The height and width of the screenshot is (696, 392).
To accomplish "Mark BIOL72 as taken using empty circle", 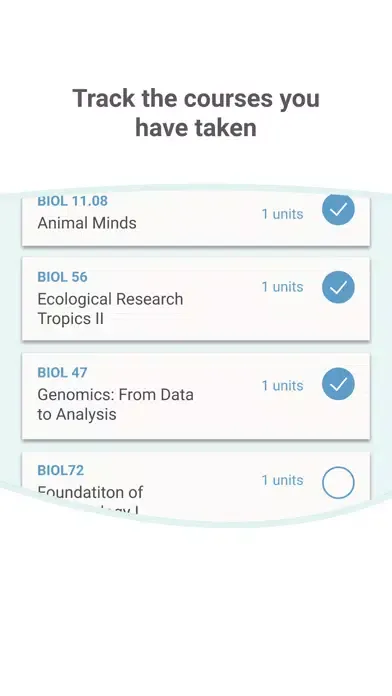I will [x=338, y=482].
